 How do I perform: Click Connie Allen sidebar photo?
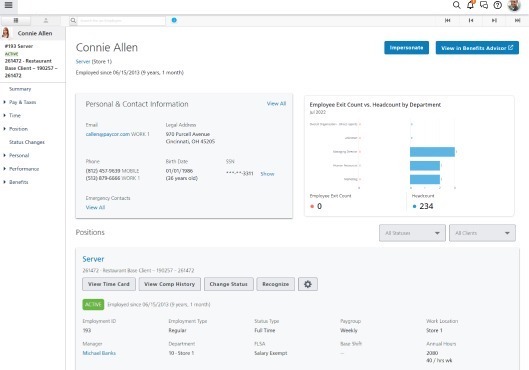coord(6,33)
